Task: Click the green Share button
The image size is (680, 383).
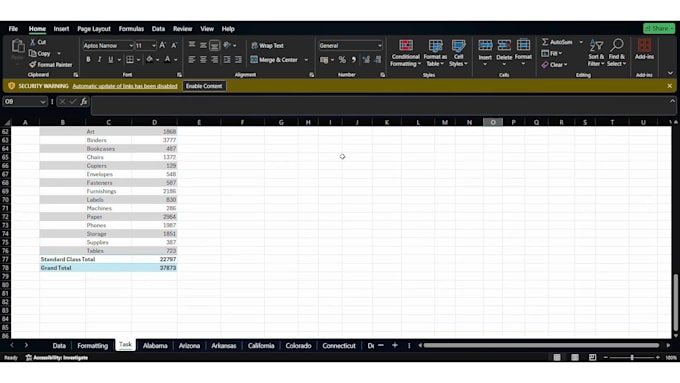Action: coord(659,28)
